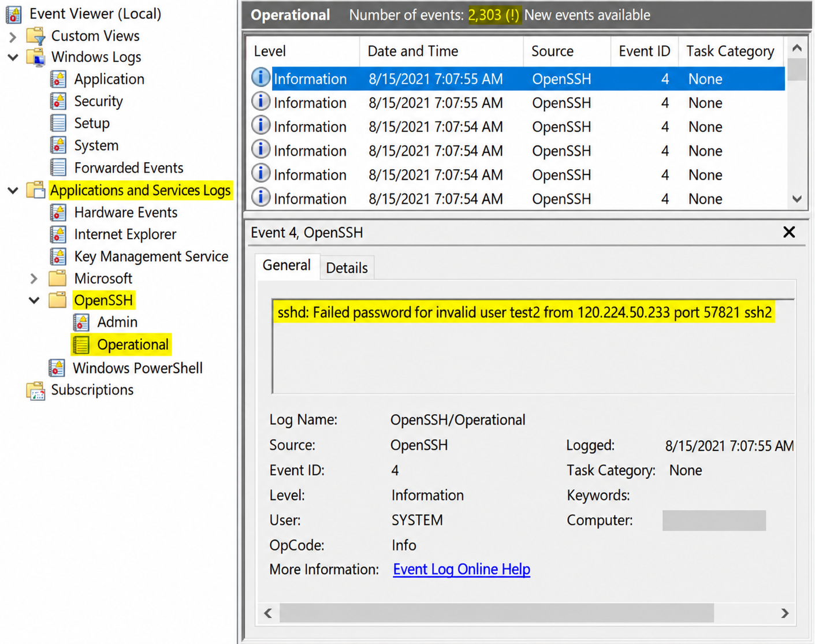Click the System log icon

coord(58,145)
